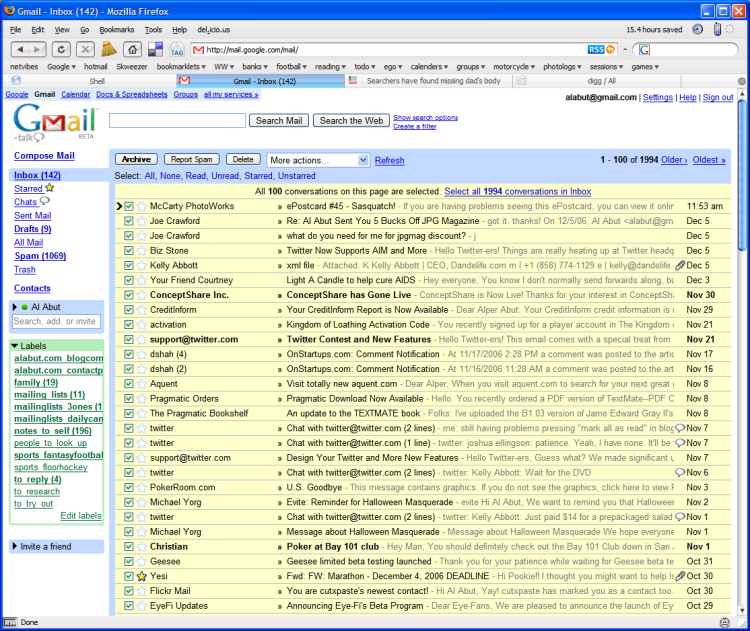Uncheck the EyeFi Updates message checkbox

[129, 606]
